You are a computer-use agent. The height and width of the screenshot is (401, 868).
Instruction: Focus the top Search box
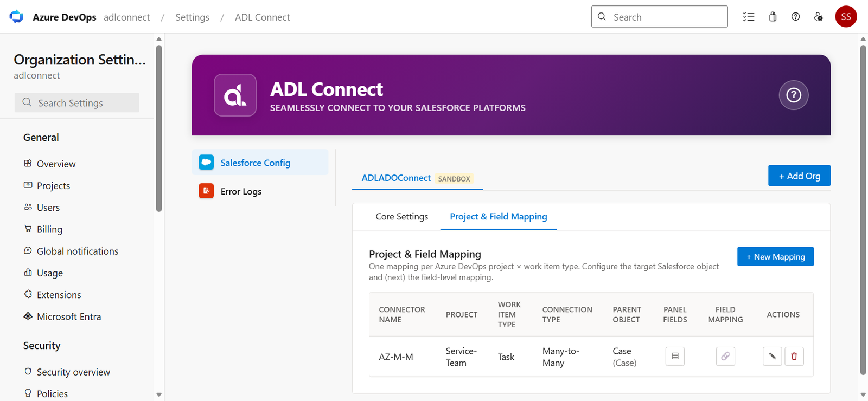pyautogui.click(x=659, y=17)
